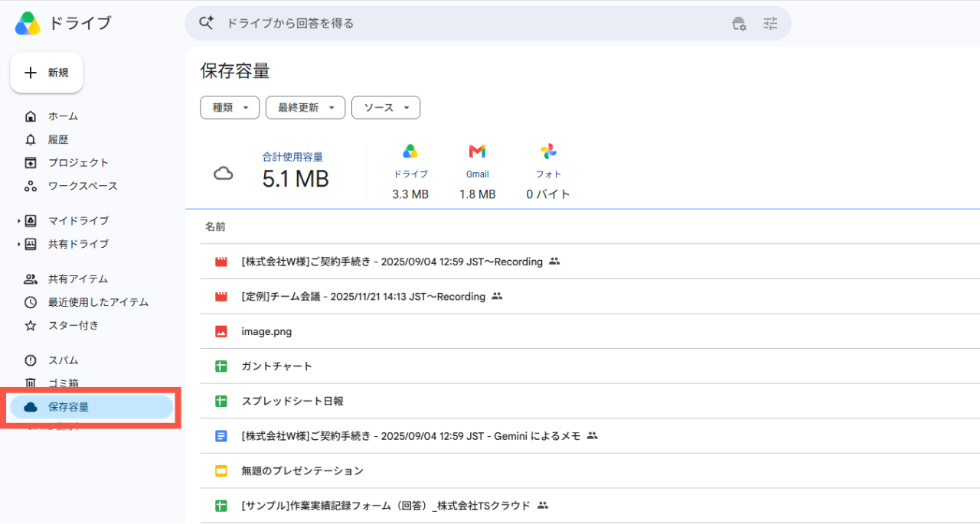This screenshot has height=524, width=980.
Task: Click the Sheets icon for スプレッドシート日報
Action: pos(221,401)
